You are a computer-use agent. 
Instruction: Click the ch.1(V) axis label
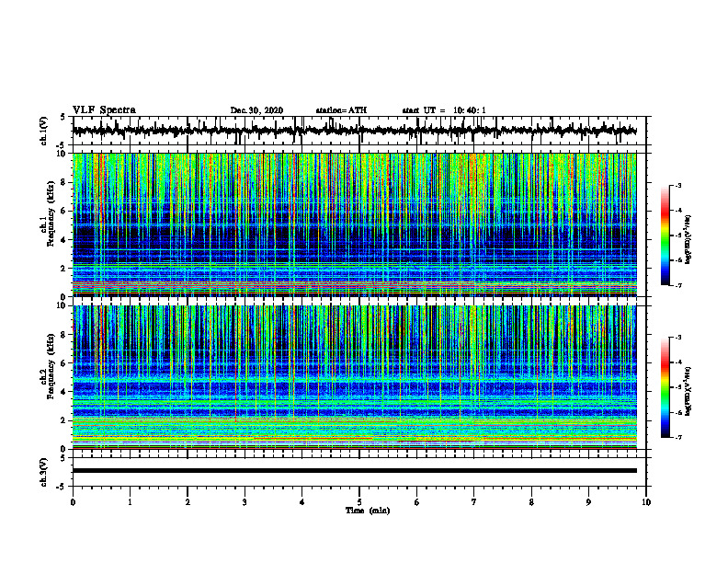pos(44,131)
